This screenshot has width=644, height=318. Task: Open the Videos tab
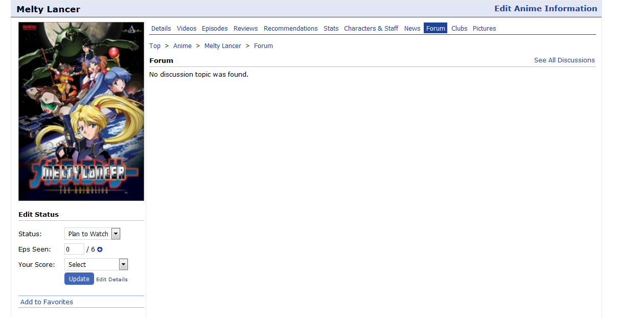187,29
